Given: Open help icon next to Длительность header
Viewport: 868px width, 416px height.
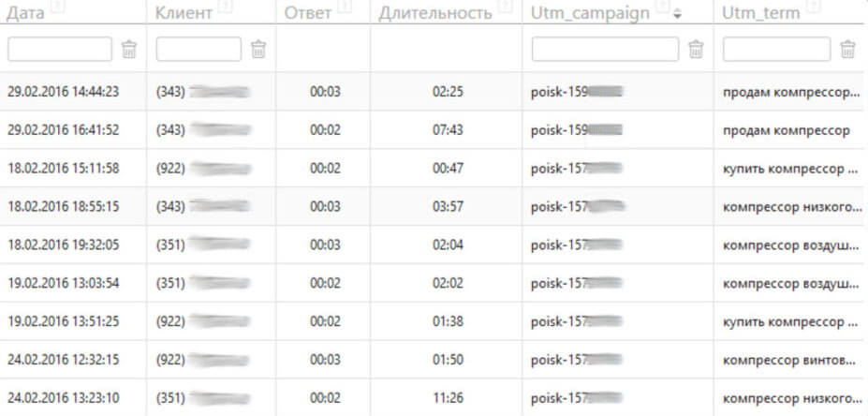Looking at the screenshot, I should [x=505, y=7].
